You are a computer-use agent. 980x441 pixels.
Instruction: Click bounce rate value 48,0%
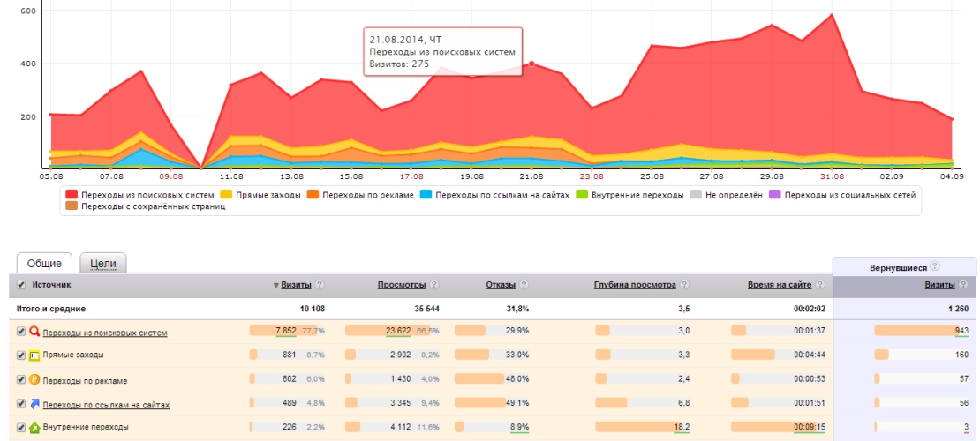(518, 378)
